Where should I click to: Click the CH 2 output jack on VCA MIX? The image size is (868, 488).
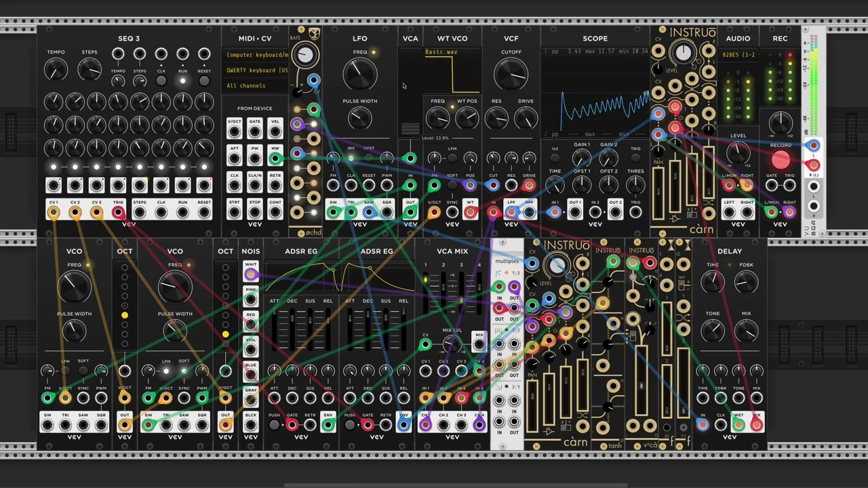click(443, 425)
